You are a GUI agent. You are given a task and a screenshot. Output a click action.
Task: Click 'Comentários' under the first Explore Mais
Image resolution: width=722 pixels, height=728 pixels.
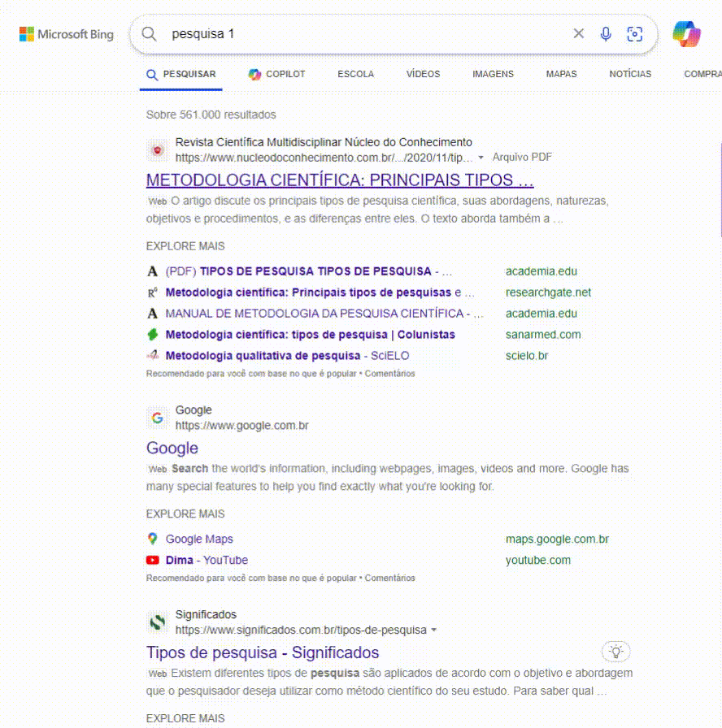[x=389, y=373]
